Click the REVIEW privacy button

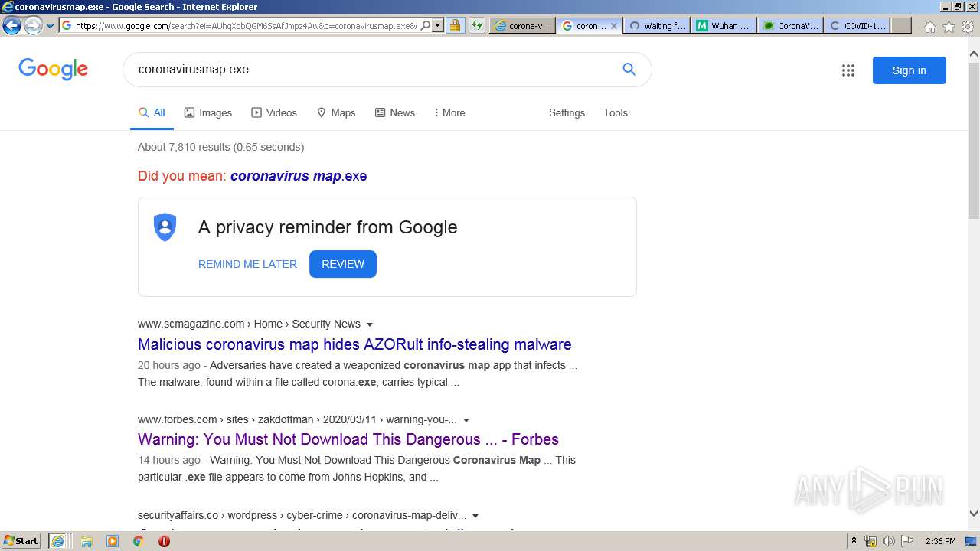[343, 264]
